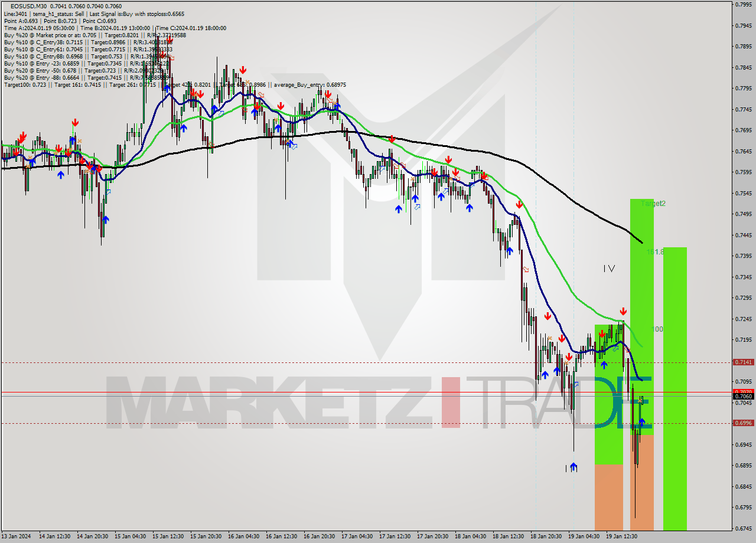Screen dimensions: 756x543
Task: Click the '17 Jan 04:30' time label
Action: pos(357,537)
